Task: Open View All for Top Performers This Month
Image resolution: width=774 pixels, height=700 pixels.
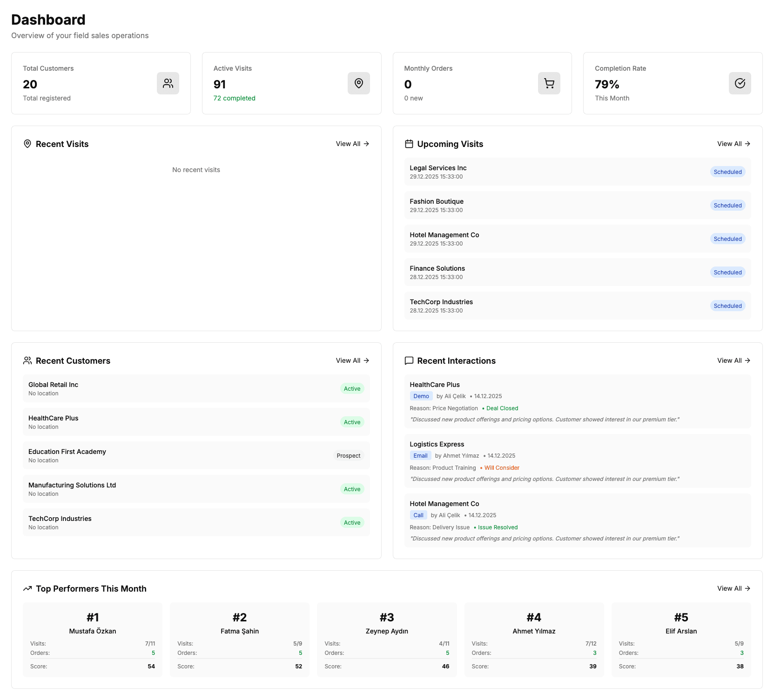Action: 734,588
